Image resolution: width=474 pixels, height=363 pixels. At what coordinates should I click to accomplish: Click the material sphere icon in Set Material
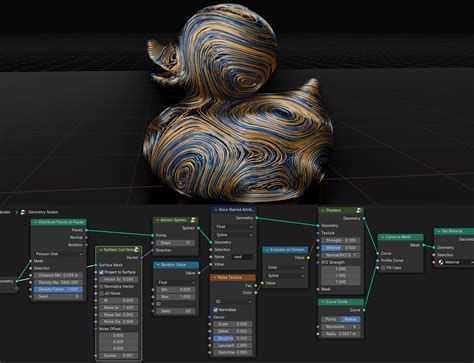click(x=441, y=262)
